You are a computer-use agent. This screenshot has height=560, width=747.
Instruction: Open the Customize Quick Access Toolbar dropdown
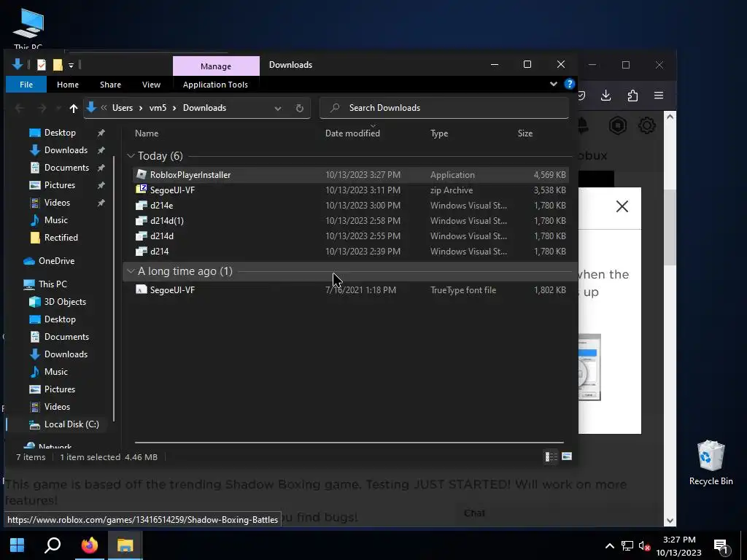(71, 65)
